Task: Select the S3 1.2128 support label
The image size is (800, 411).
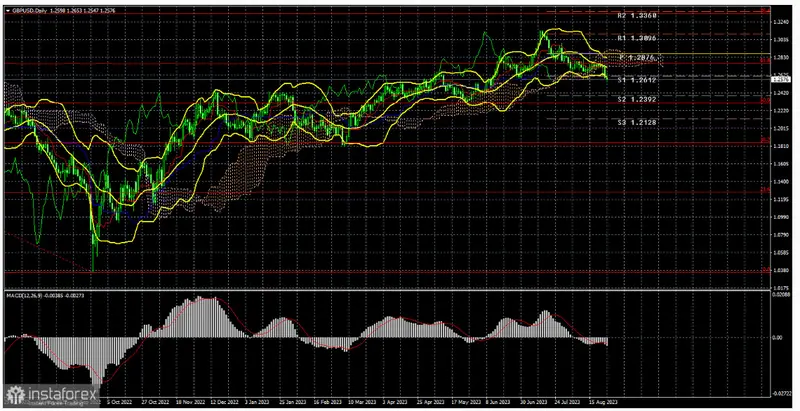Action: pyautogui.click(x=636, y=122)
